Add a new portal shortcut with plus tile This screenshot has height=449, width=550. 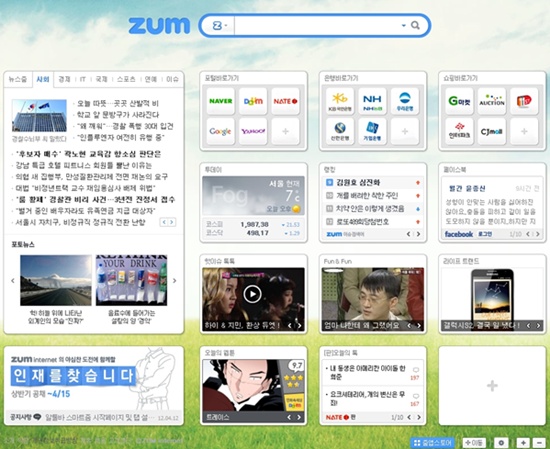285,131
